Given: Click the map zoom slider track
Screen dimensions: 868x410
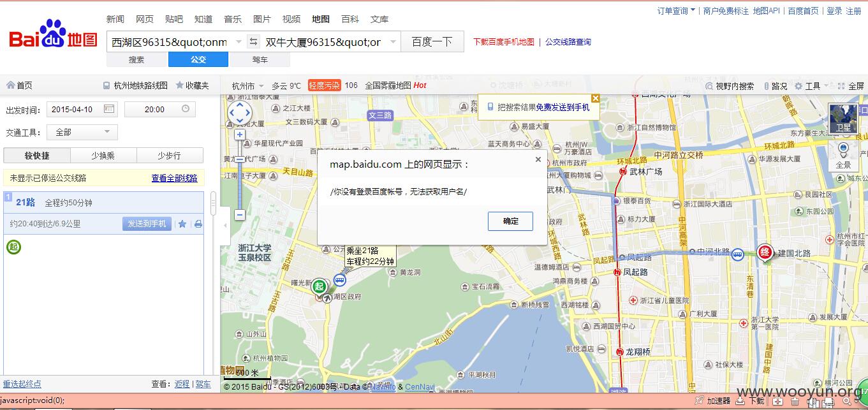Looking at the screenshot, I should 240,175.
